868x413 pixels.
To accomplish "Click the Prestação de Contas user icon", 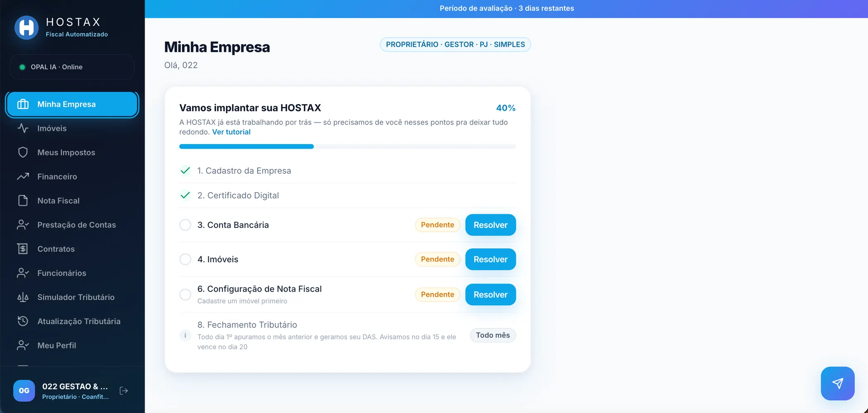I will pyautogui.click(x=23, y=225).
